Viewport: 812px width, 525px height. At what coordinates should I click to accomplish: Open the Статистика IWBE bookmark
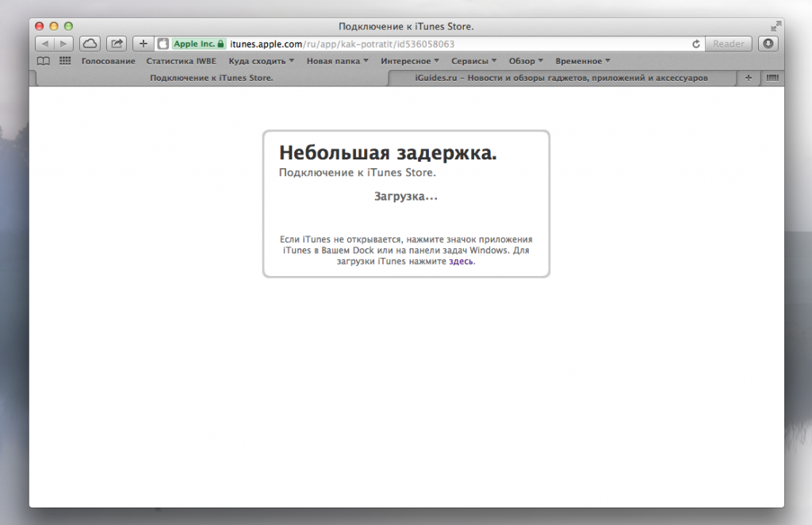182,61
